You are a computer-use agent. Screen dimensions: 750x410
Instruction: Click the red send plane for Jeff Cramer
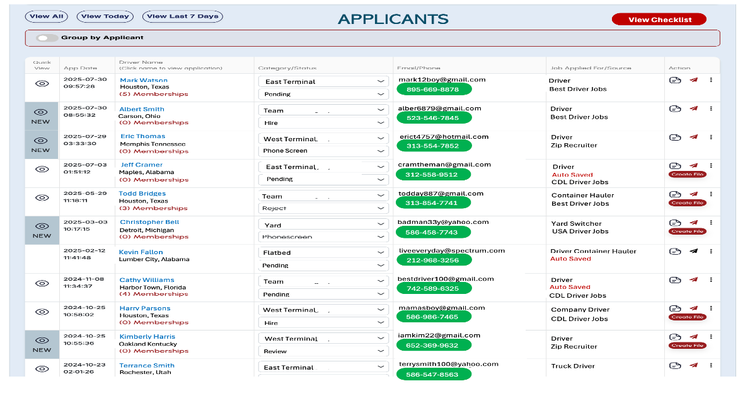pos(694,166)
